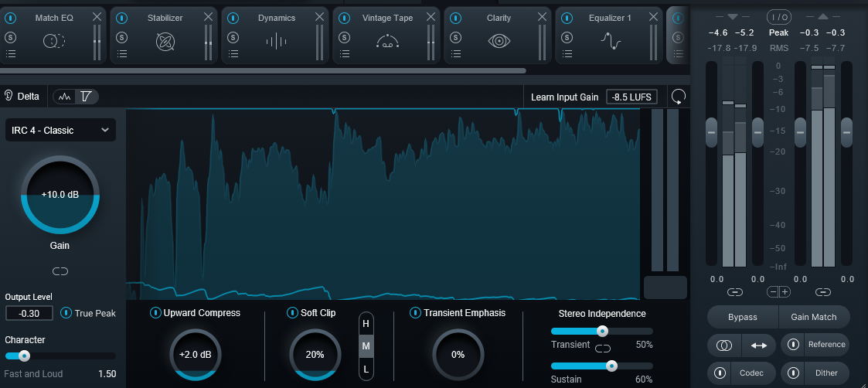
Task: Link the input gain faders
Action: (x=735, y=291)
